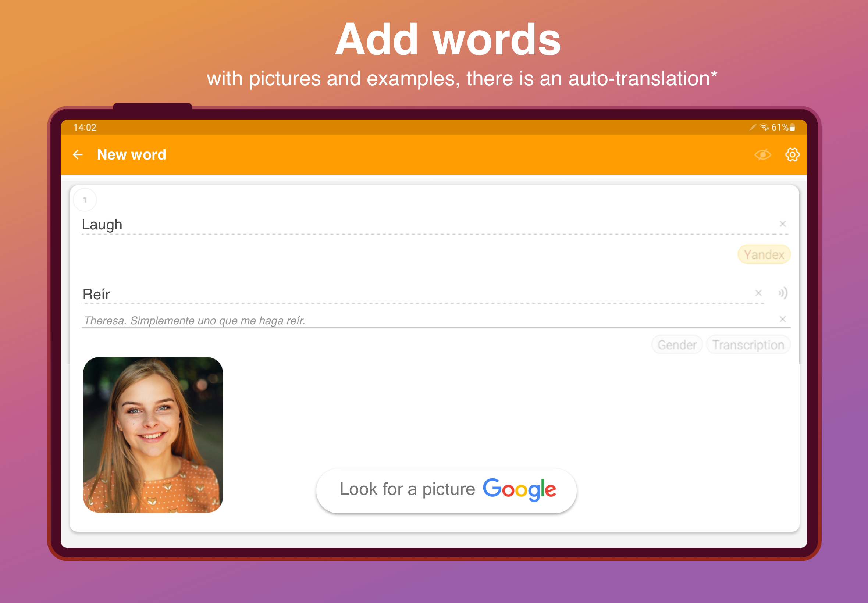Tap the card number 1 badge
Viewport: 868px width, 603px height.
85,200
